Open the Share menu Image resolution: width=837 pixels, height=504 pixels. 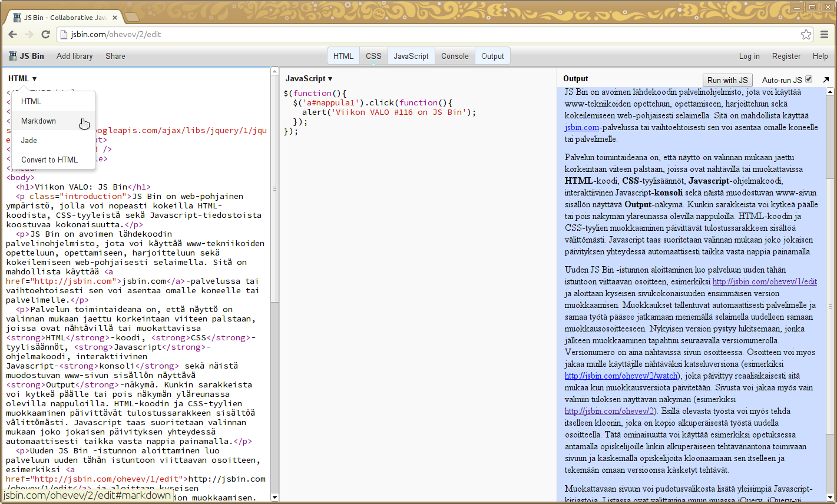point(115,56)
